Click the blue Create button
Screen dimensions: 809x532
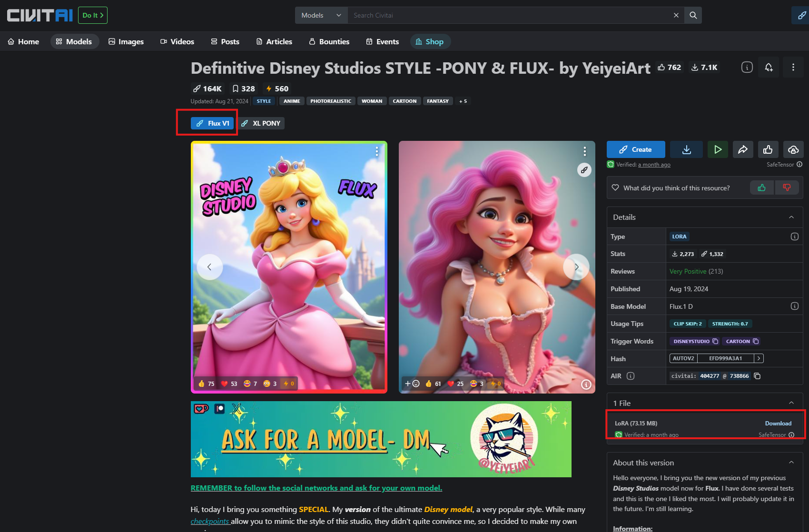coord(636,149)
